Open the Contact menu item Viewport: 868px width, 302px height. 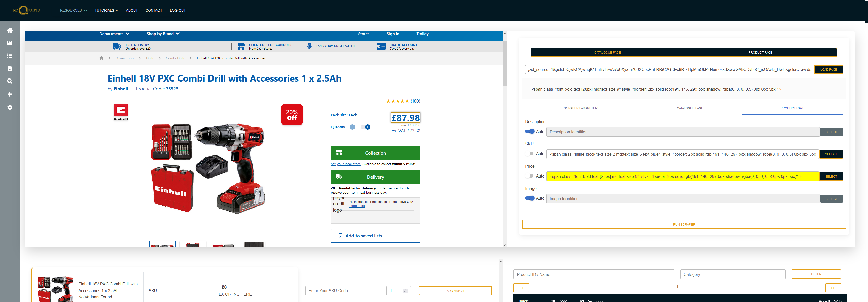pos(154,10)
